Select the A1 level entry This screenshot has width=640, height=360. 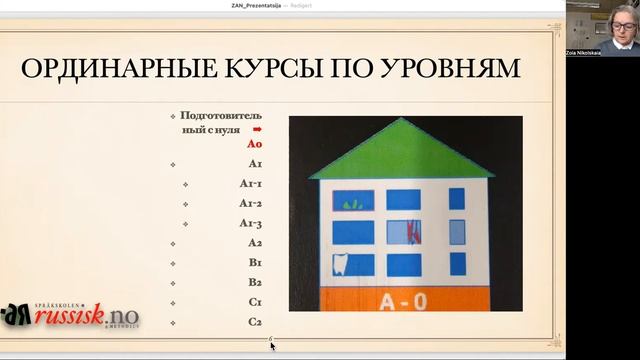[x=256, y=164]
